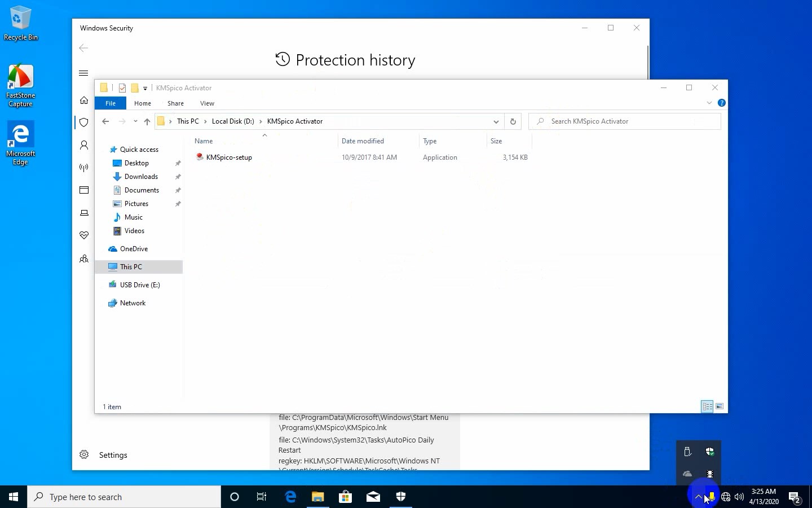812x508 pixels.
Task: Click New folder icon in Explorer title bar
Action: coord(135,88)
